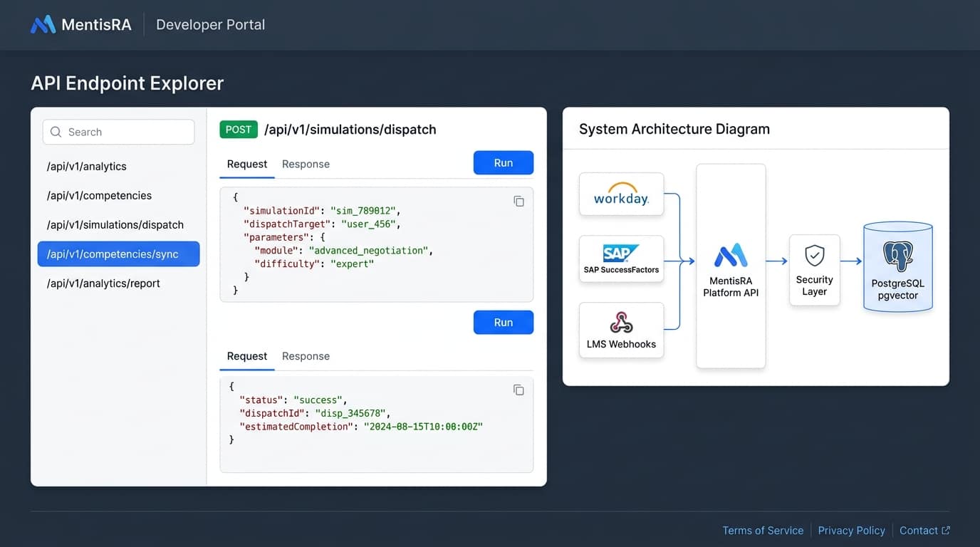The height and width of the screenshot is (547, 980).
Task: Click the API Endpoint Explorer heading
Action: [x=127, y=83]
